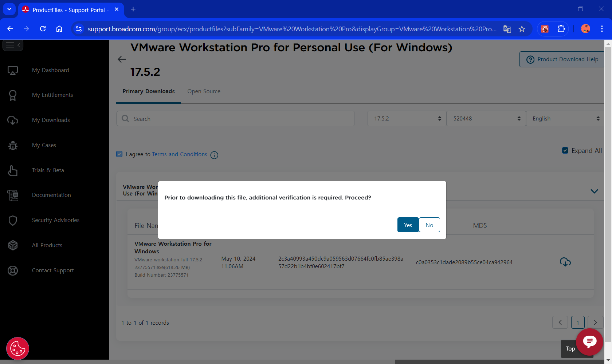Download VMware Workstation Pro for Windows file
Viewport: 612px width, 364px height.
click(565, 262)
